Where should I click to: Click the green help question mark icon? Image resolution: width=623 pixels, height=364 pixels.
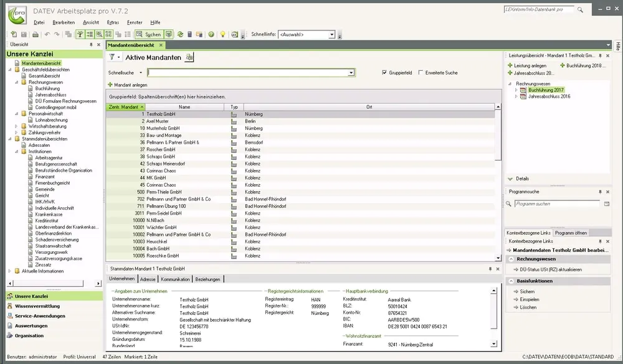pyautogui.click(x=211, y=34)
